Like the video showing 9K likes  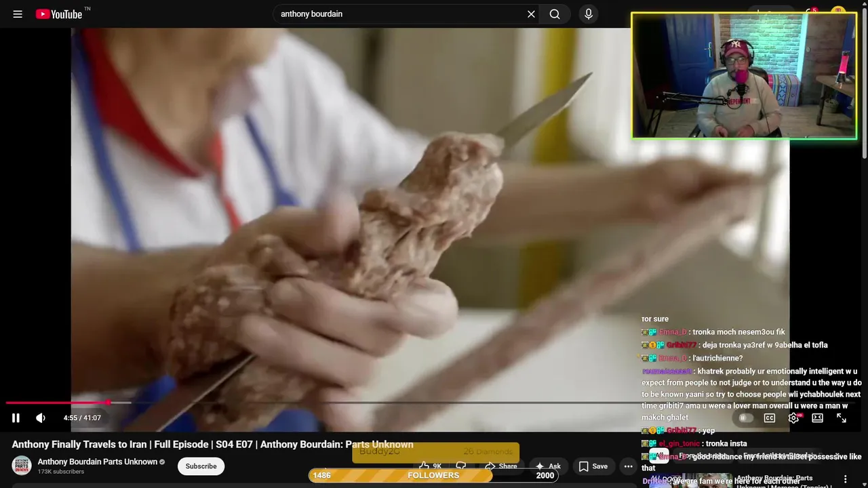click(x=431, y=466)
